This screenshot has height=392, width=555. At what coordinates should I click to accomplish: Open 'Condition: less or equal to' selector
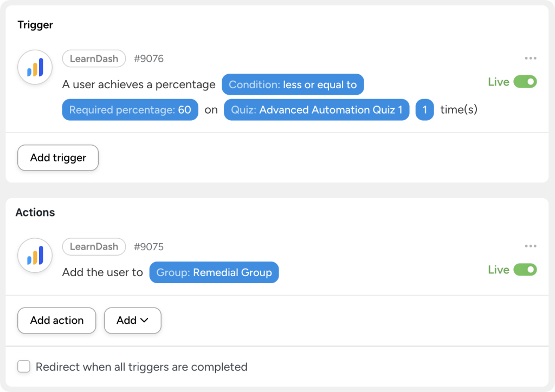tap(293, 84)
